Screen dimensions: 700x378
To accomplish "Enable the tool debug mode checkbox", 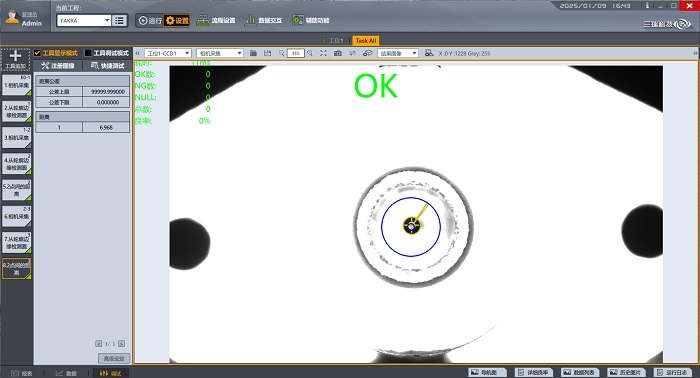I will coord(88,53).
